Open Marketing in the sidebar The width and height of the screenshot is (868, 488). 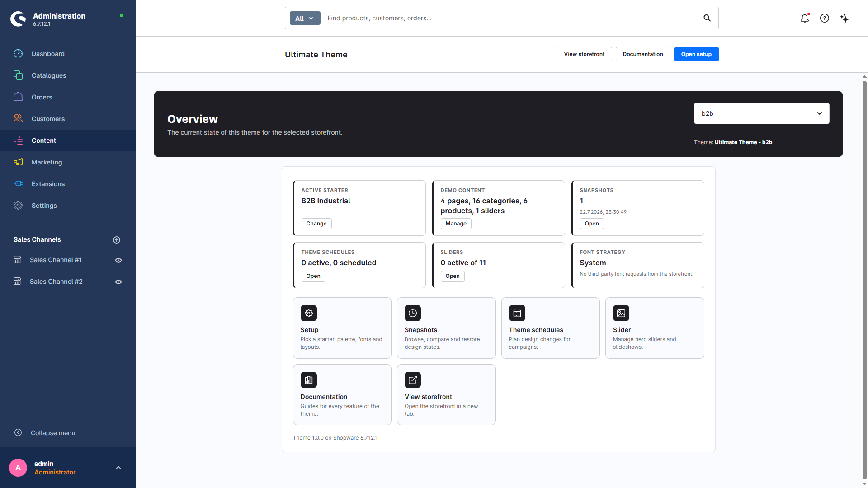68,162
